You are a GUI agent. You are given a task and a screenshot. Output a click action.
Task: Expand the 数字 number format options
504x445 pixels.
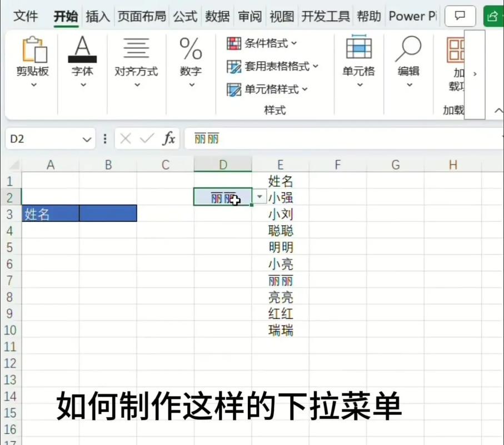(x=191, y=83)
